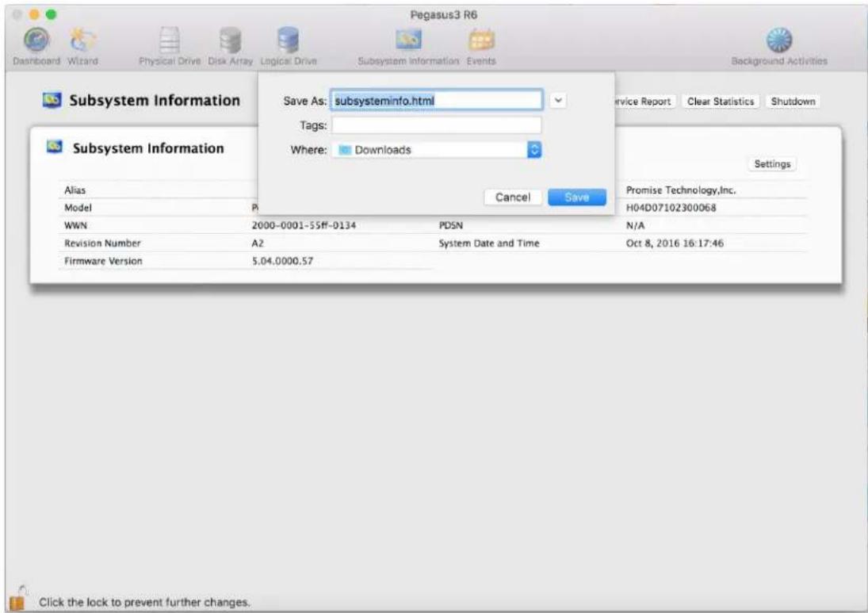Select the WWN value 2000-0001-55ff-0134
868x613 pixels.
[304, 225]
